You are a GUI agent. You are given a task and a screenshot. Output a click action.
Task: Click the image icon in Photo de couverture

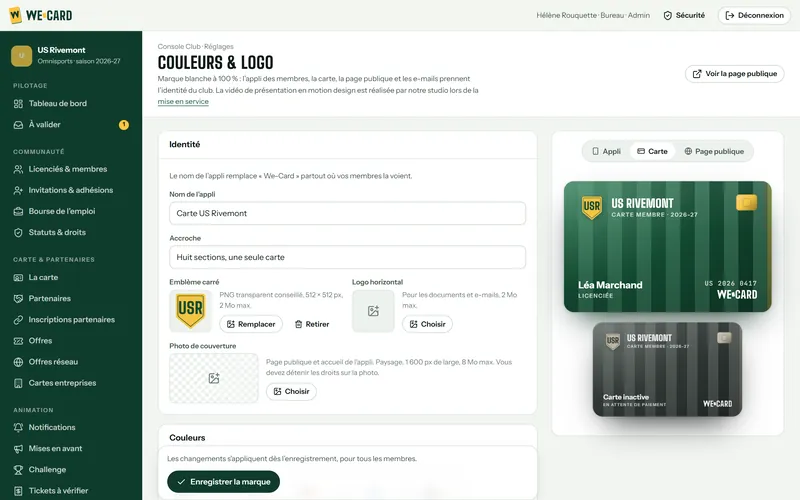pos(214,378)
